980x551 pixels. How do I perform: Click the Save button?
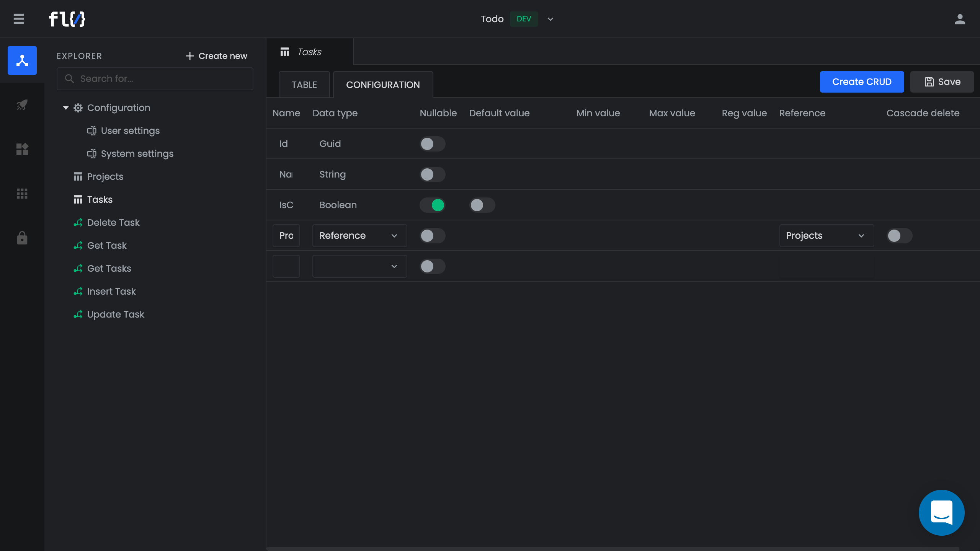[942, 82]
